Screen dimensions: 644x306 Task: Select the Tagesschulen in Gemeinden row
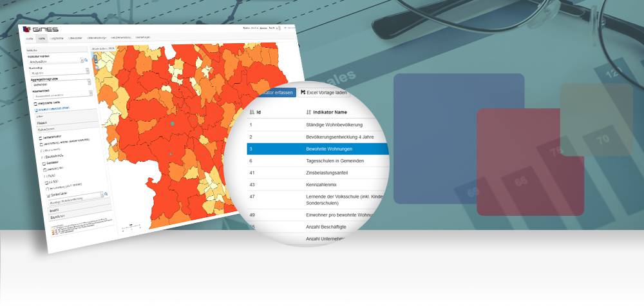[x=317, y=160]
